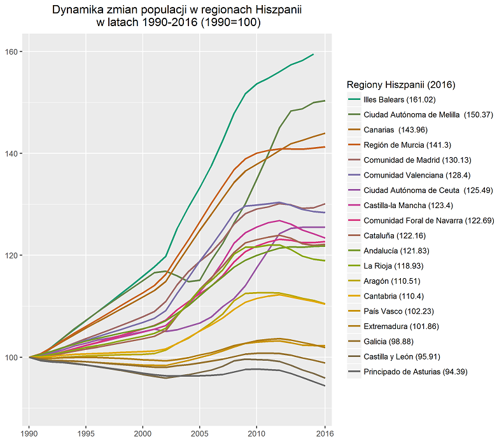Screen dimensions: 504x441
Task: Click y-axis label 100
Action: point(11,357)
